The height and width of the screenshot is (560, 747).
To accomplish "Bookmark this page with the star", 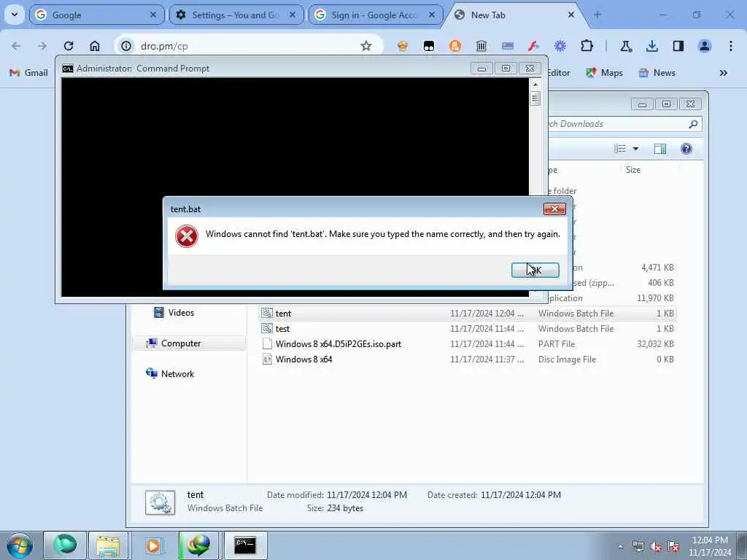I will pyautogui.click(x=366, y=46).
